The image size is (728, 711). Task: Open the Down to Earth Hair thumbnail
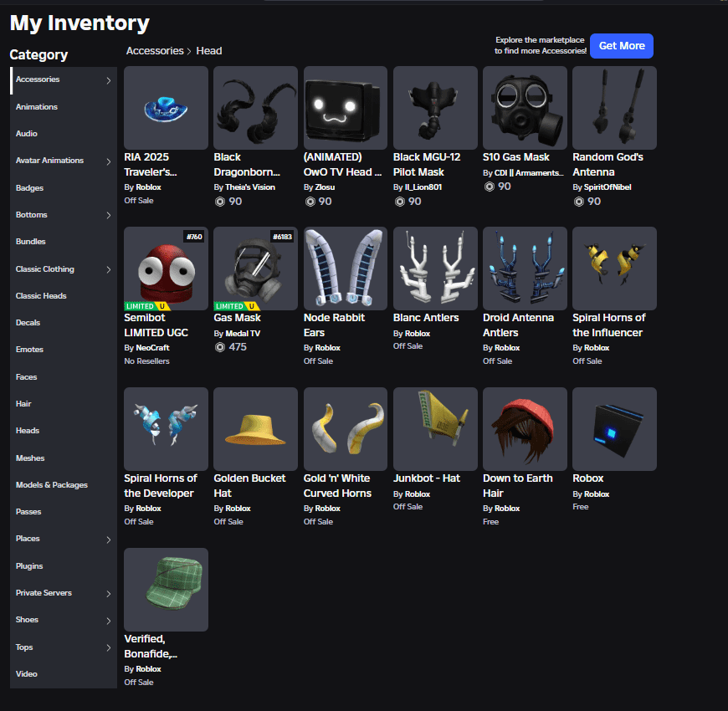[525, 429]
